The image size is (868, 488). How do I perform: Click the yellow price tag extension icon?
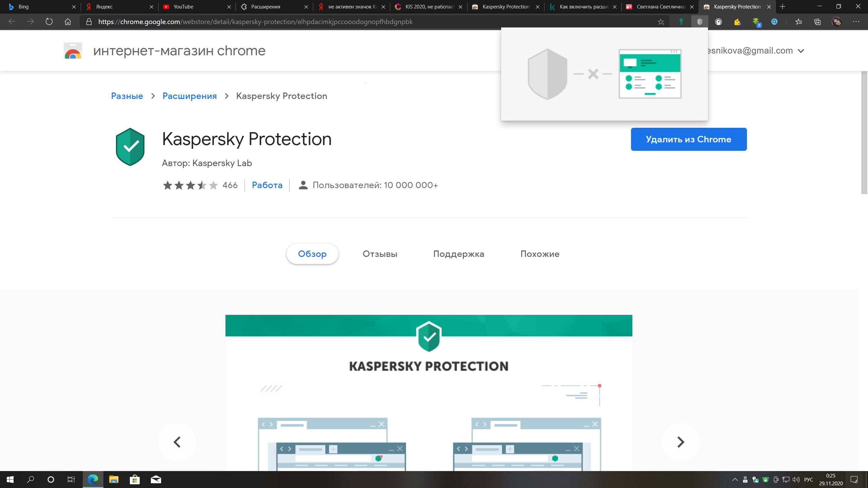(737, 22)
